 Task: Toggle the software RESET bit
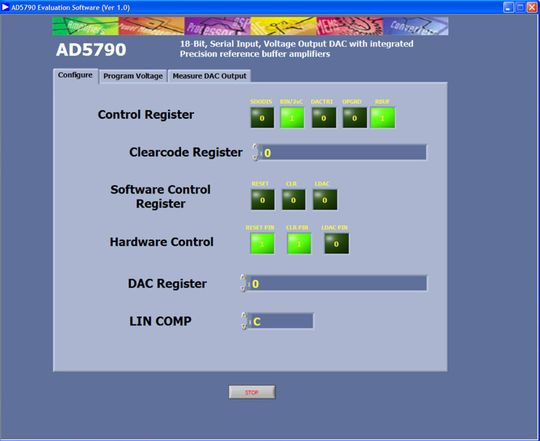click(x=263, y=200)
